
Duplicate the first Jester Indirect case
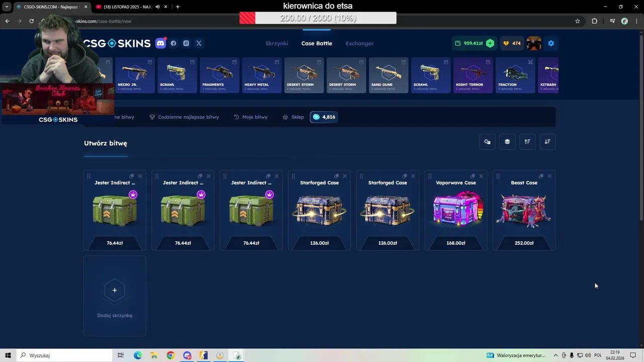[x=132, y=176]
